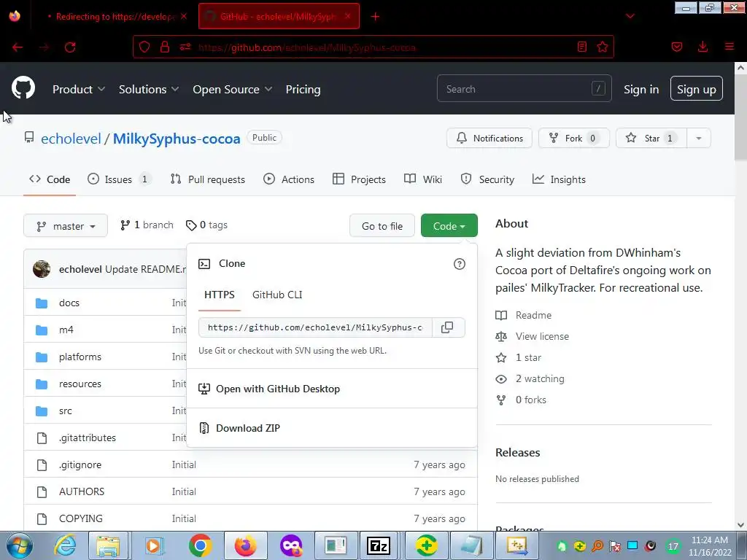Click Download ZIP option
The height and width of the screenshot is (560, 747).
coord(248,428)
